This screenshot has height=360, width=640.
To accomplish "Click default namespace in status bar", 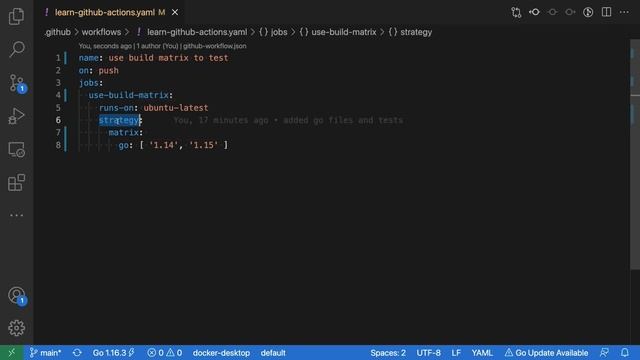I will pyautogui.click(x=273, y=353).
